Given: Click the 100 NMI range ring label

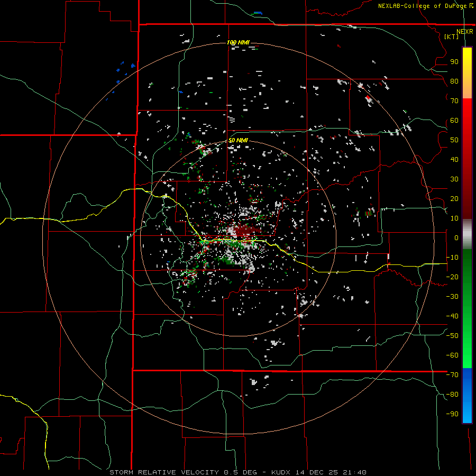Looking at the screenshot, I should tap(238, 42).
